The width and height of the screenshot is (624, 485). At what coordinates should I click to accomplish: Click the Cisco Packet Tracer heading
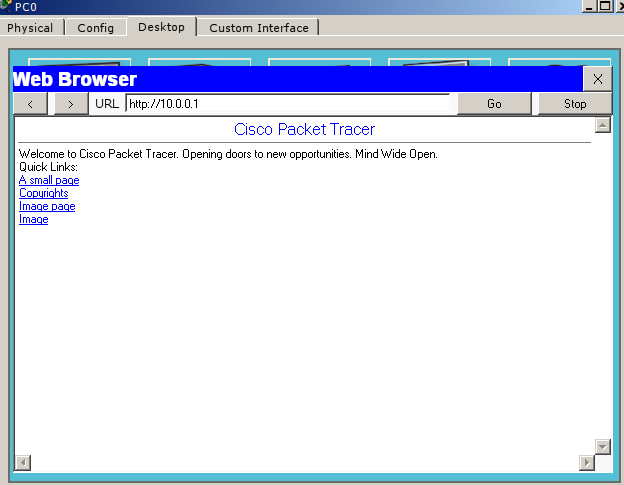[304, 129]
